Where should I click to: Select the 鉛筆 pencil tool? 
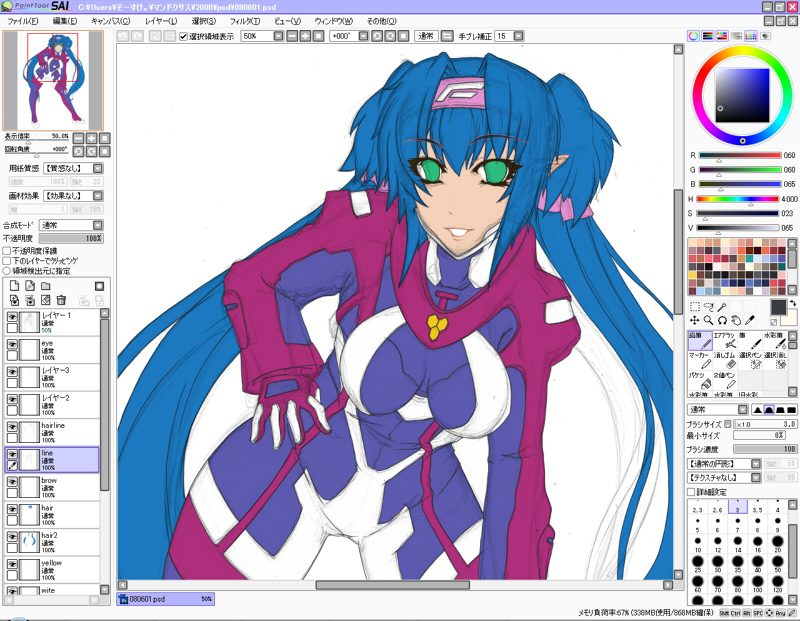point(699,340)
